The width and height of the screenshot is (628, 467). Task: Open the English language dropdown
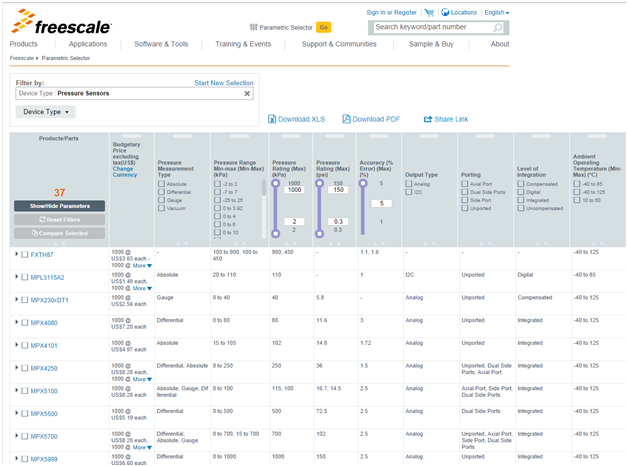click(497, 12)
